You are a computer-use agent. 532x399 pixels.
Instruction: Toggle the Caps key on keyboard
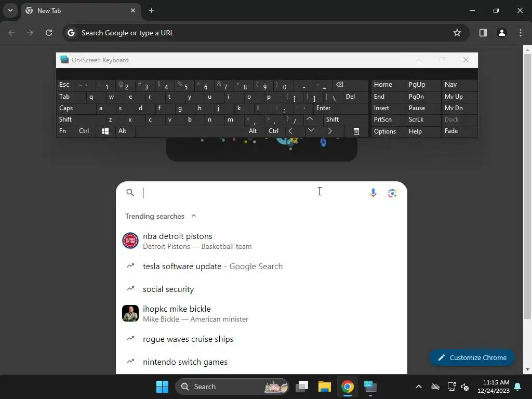76,108
